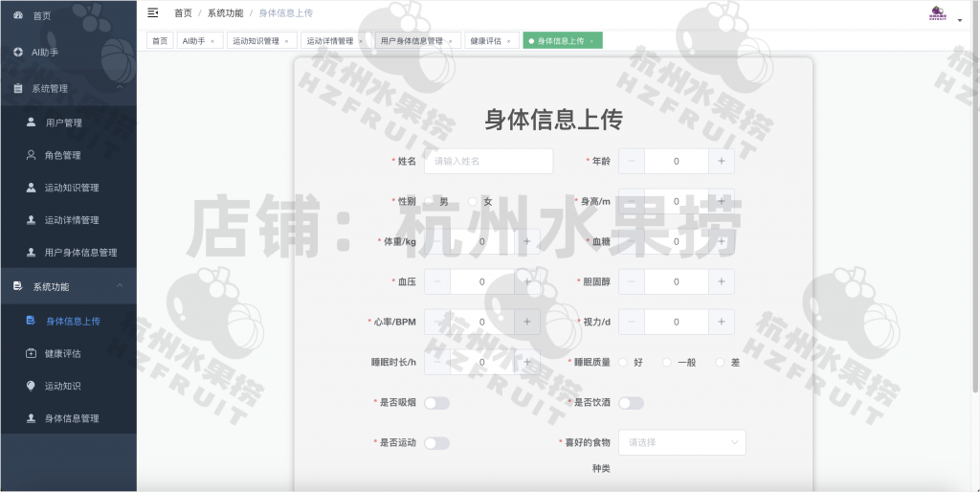This screenshot has width=980, height=492.
Task: Click the 用户身体信息管理 sidebar icon
Action: (x=31, y=253)
